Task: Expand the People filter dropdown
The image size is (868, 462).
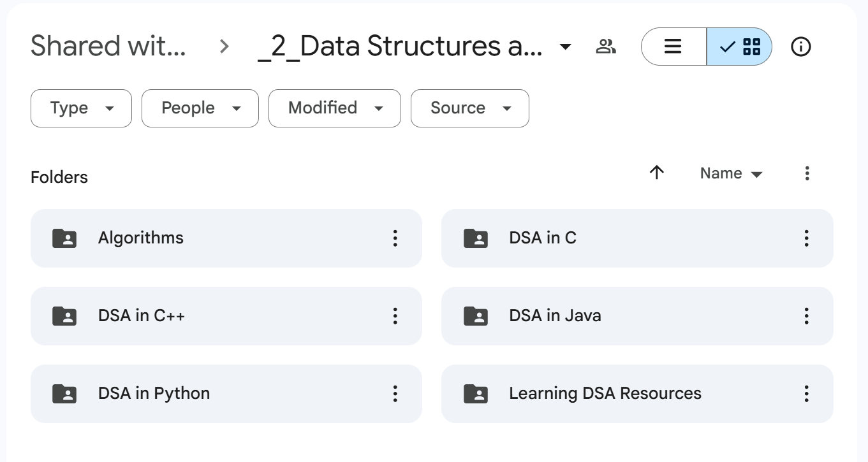Action: [200, 108]
